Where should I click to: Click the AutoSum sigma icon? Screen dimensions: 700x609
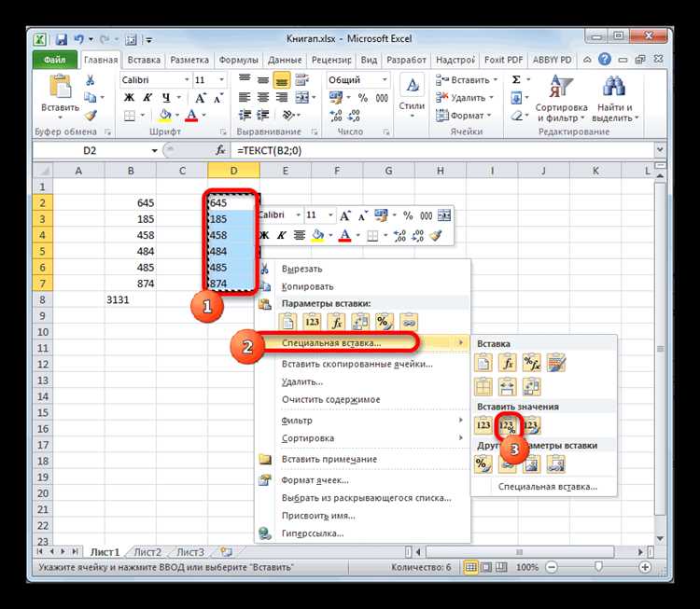(x=516, y=80)
